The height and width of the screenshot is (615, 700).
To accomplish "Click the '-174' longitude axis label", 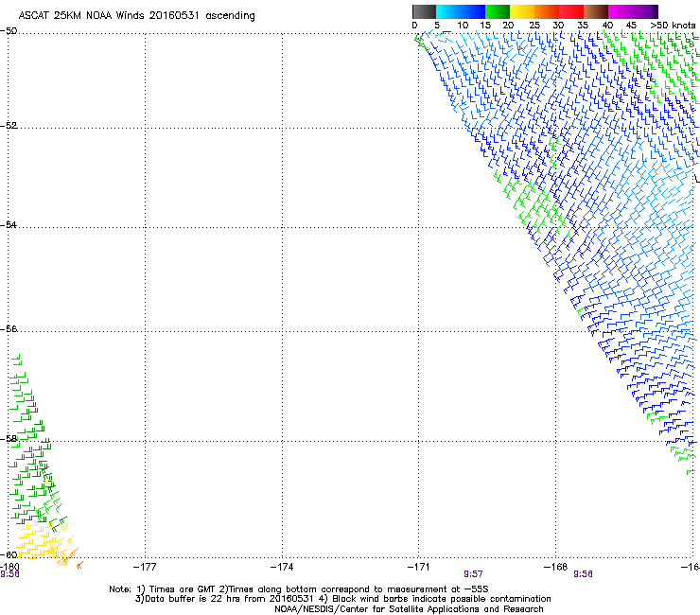I will tap(282, 567).
